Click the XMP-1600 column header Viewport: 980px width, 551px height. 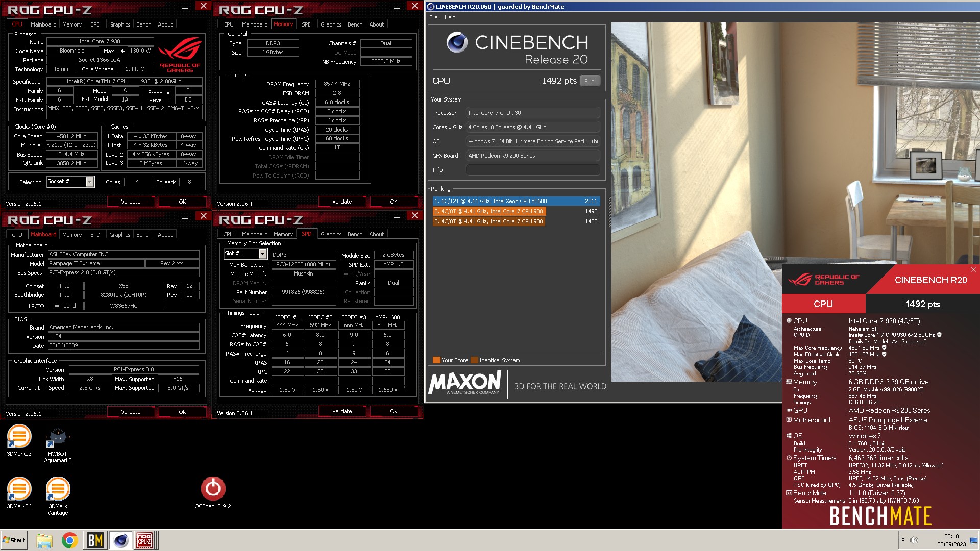coord(387,317)
